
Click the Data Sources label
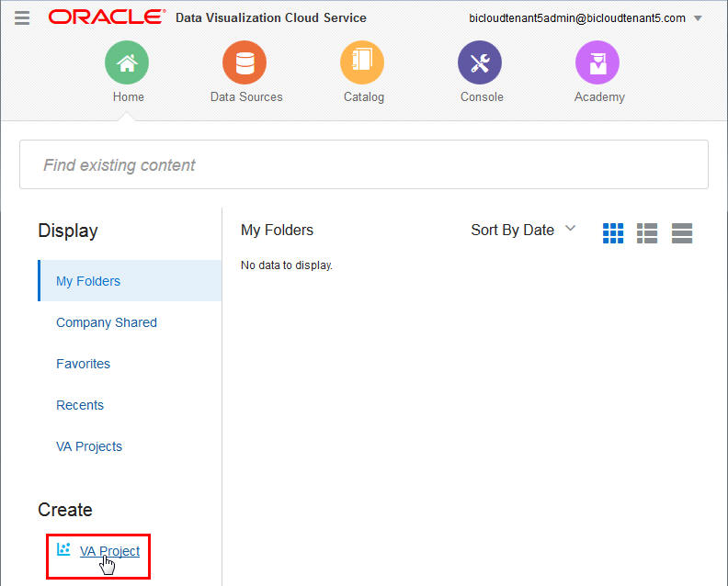pos(246,96)
